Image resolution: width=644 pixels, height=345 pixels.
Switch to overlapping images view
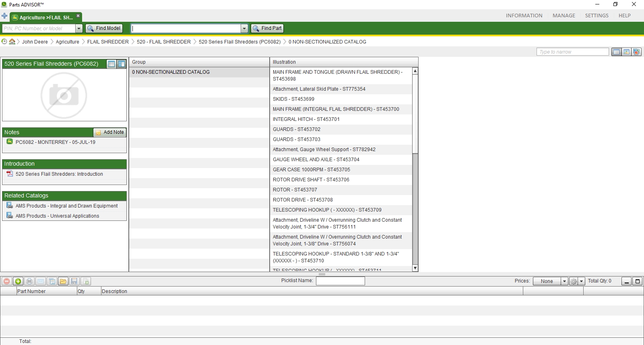point(636,52)
